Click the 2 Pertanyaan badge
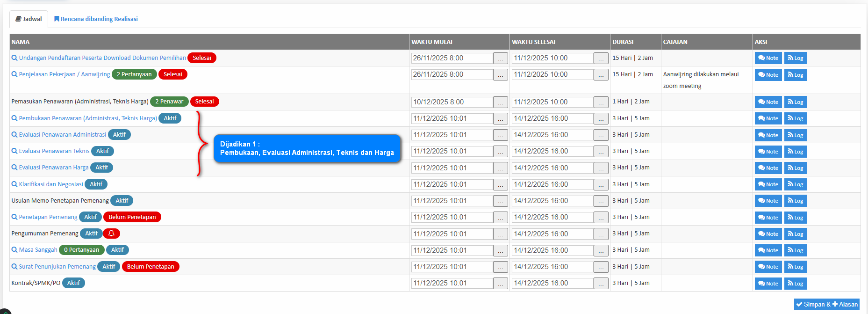868x314 pixels. coord(134,74)
